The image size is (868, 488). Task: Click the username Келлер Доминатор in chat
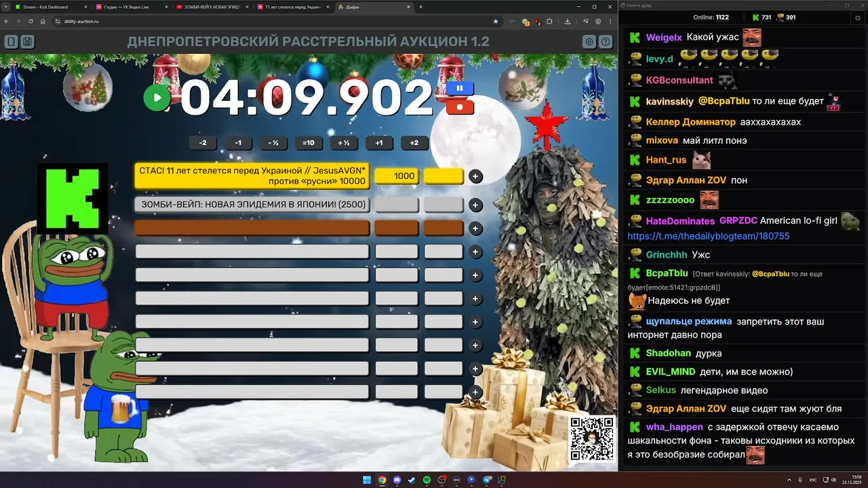point(690,122)
